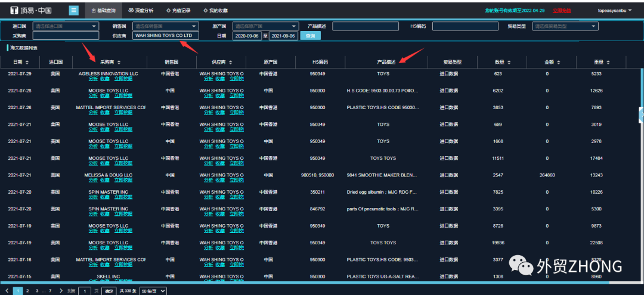Click the 产品描述 input field

point(366,26)
